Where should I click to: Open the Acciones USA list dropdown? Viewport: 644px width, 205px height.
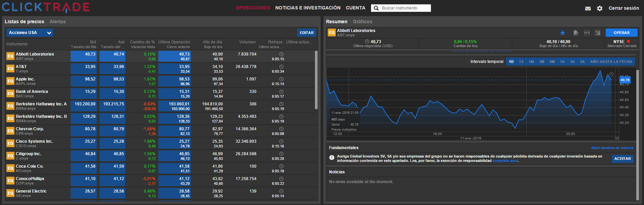coord(30,33)
